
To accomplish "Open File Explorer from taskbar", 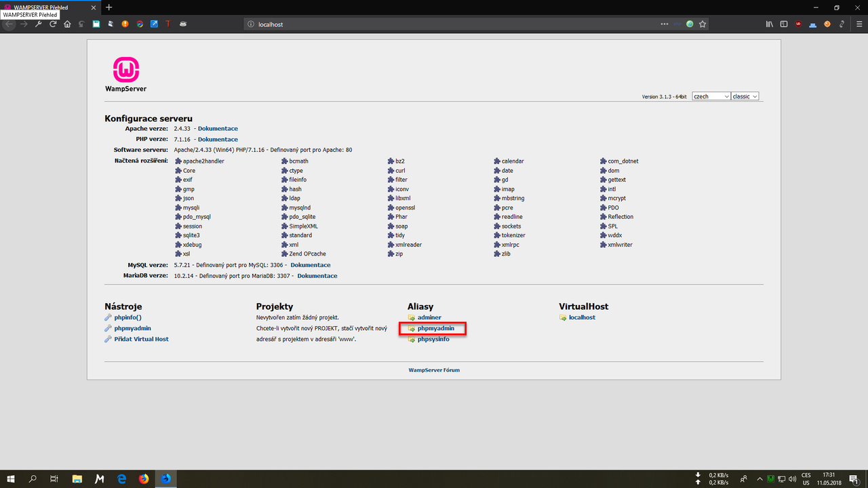I will click(x=77, y=479).
